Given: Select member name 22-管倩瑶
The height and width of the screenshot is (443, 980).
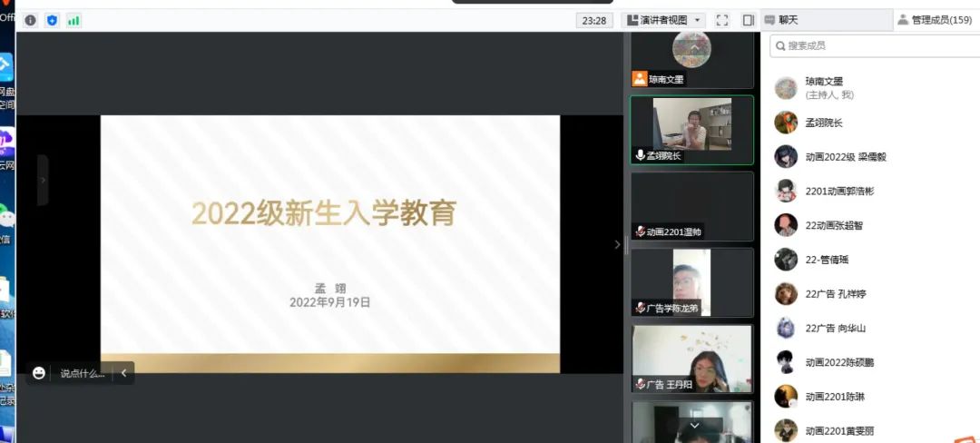Looking at the screenshot, I should [827, 260].
